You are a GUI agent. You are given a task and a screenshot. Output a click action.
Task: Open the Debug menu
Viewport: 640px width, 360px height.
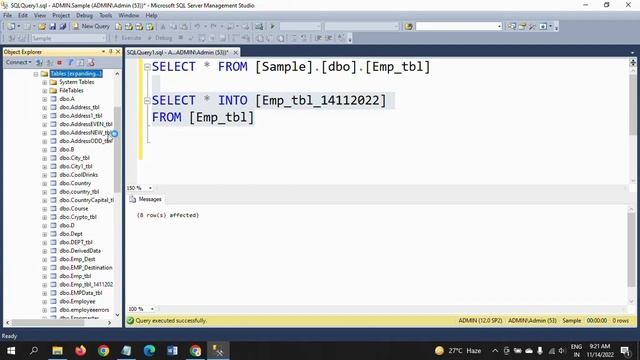(x=84, y=16)
